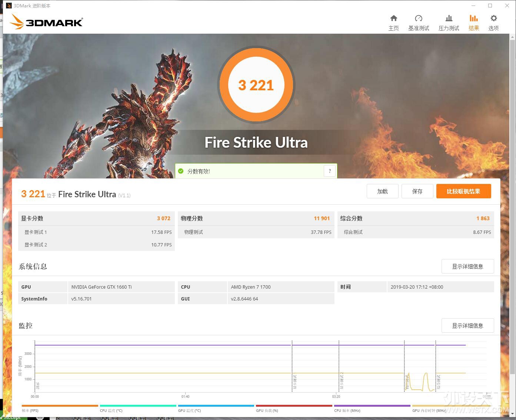Click the house icon above 主页
Screen dimensions: 516x420
(394, 18)
